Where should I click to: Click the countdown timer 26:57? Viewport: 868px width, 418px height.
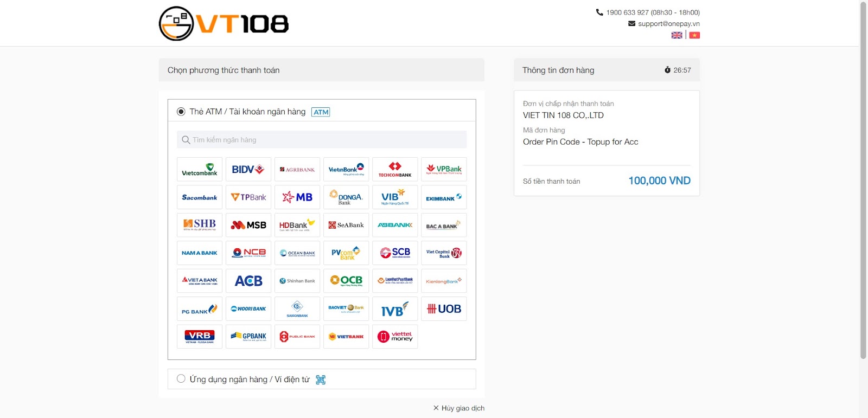click(682, 70)
